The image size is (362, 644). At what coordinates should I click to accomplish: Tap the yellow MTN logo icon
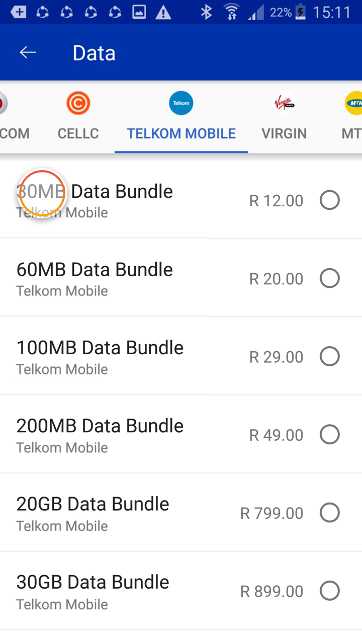click(354, 104)
